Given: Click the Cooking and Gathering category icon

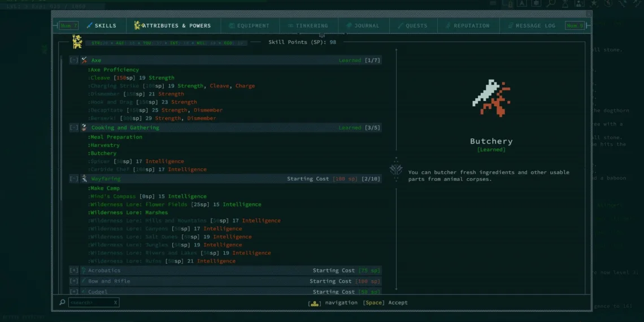Looking at the screenshot, I should (84, 128).
